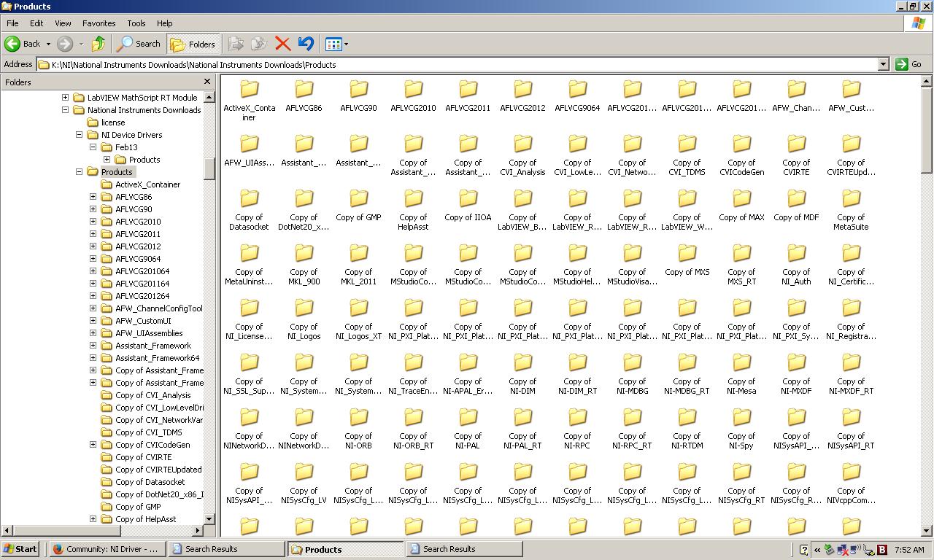934x560 pixels.
Task: Click the blue Undo arrow toolbar icon
Action: click(306, 44)
